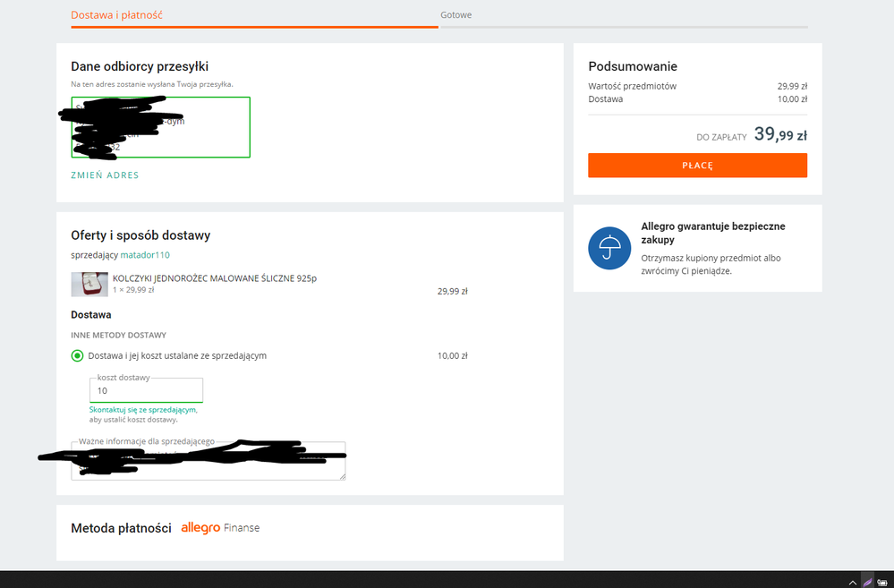Select the Gotowe step tab
This screenshot has height=588, width=894.
click(x=456, y=15)
